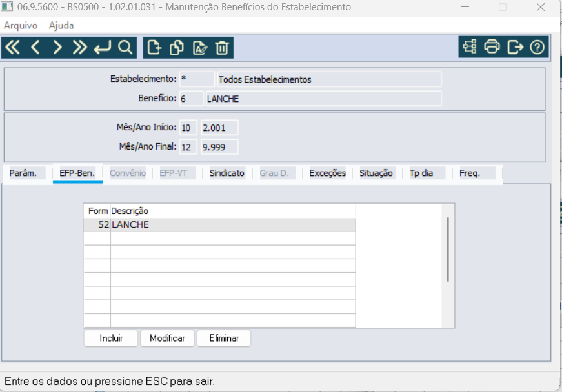
Task: Switch to the Sindicato tab
Action: pos(227,173)
